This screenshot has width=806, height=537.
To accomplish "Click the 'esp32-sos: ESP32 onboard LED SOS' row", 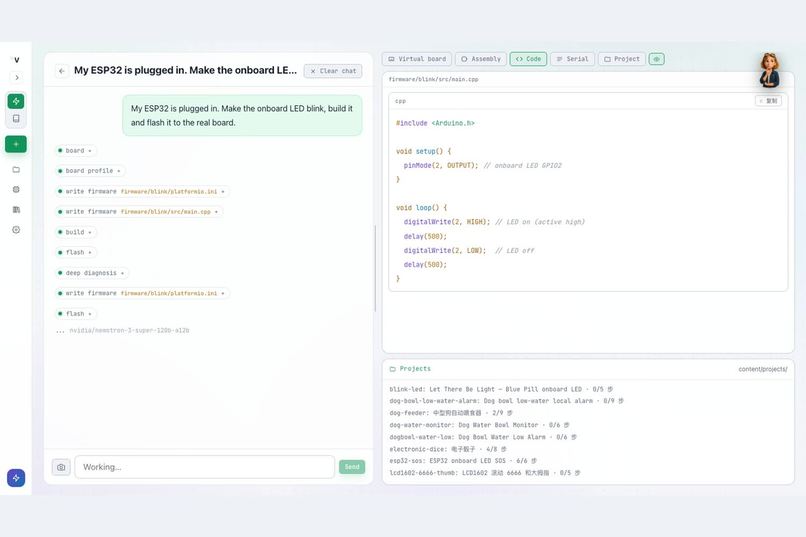I will (463, 461).
